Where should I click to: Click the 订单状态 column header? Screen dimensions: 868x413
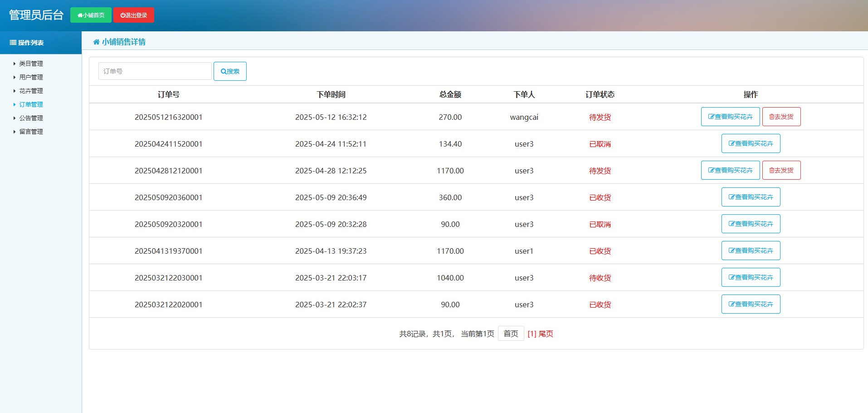pos(600,94)
